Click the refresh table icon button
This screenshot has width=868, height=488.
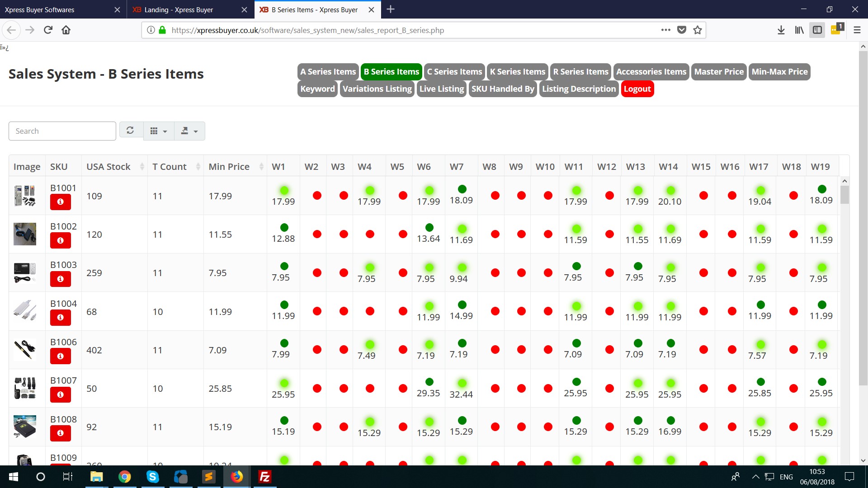click(130, 131)
